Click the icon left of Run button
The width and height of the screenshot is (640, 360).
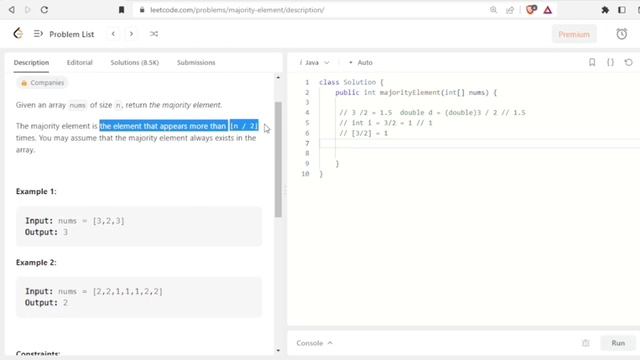pyautogui.click(x=586, y=343)
